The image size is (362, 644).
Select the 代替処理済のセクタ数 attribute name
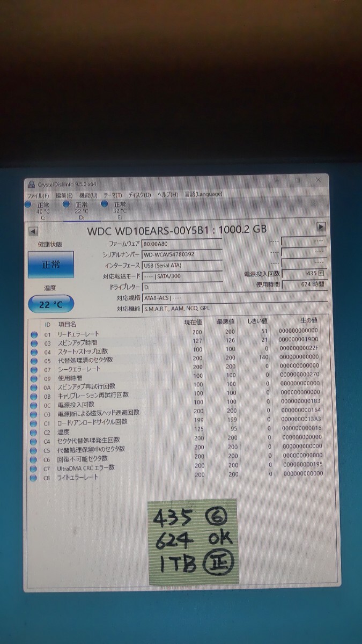tap(85, 360)
